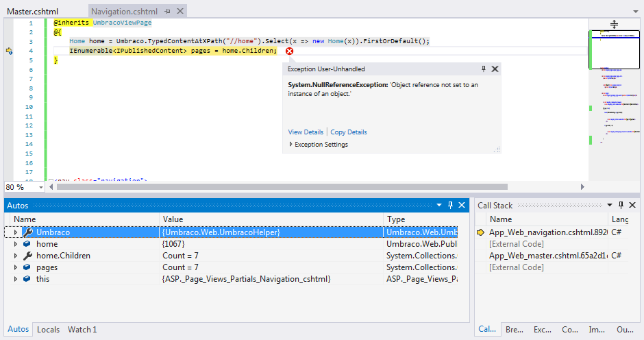Viewport: 644px width, 340px height.
Task: Select the {ASP._Page_Views_Partials_Navigation_cshtml} value
Action: click(x=271, y=279)
